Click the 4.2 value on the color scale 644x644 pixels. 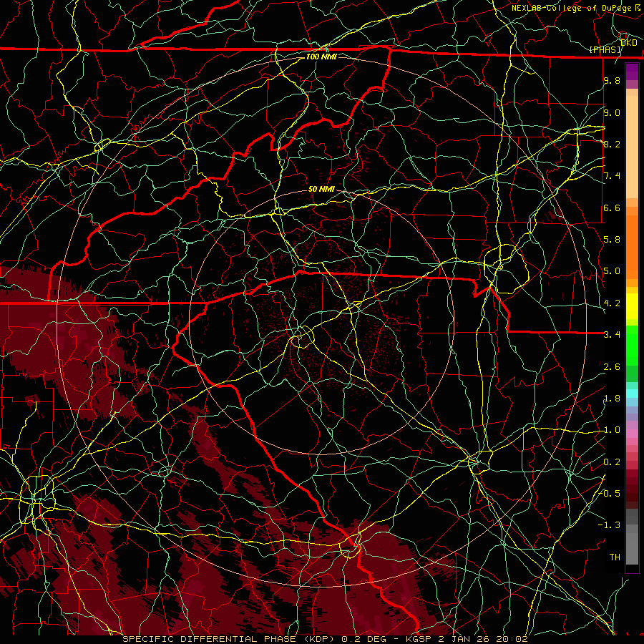(612, 303)
